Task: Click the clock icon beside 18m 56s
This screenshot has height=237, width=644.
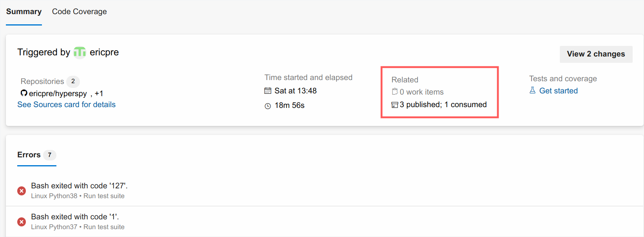Action: point(268,106)
